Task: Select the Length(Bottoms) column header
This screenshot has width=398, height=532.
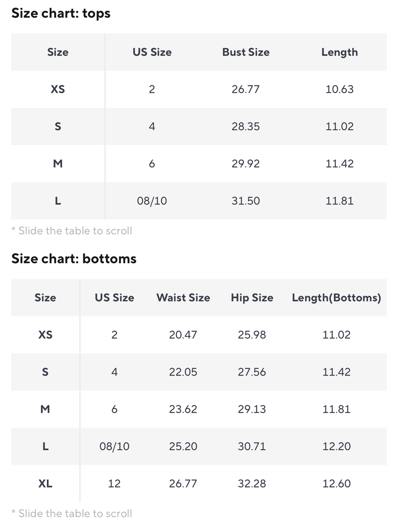Action: pos(336,298)
